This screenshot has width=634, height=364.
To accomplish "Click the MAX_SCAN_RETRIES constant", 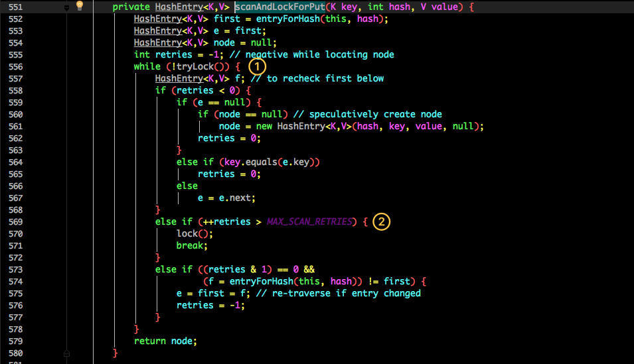I will (x=309, y=222).
